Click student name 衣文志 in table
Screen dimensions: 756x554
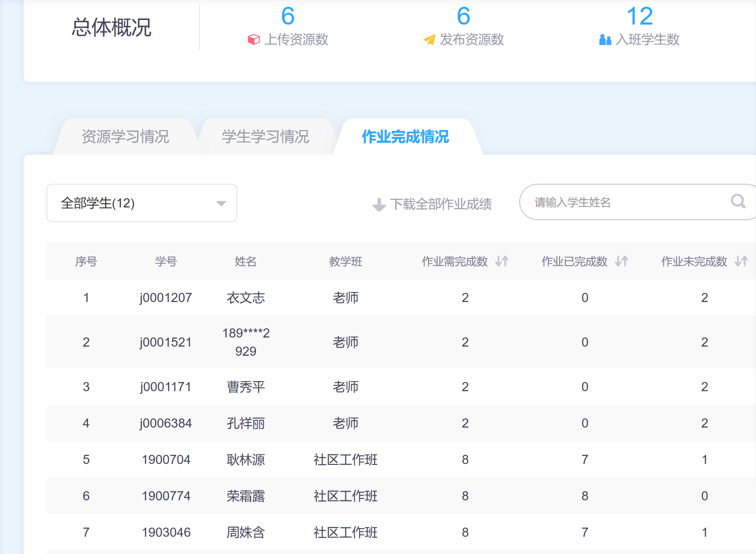pyautogui.click(x=245, y=297)
